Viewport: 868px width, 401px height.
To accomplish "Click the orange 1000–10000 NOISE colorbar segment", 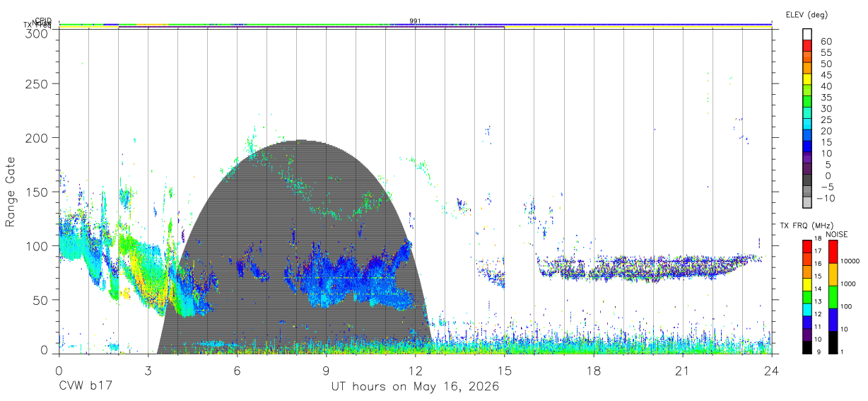I will 833,274.
